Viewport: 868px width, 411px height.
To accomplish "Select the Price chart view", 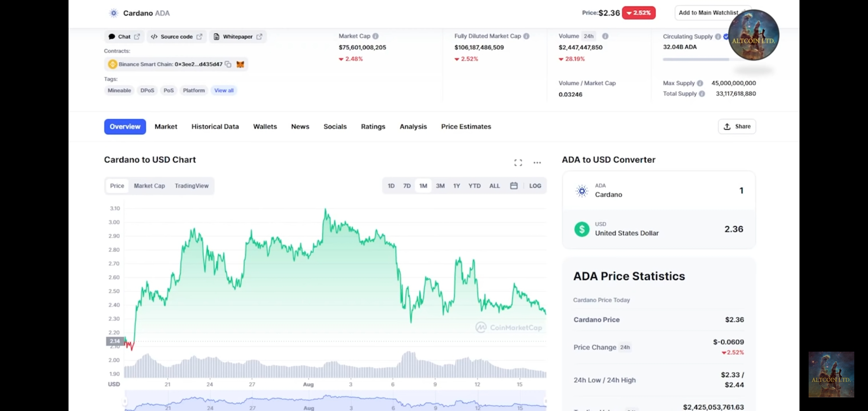I will (x=117, y=186).
